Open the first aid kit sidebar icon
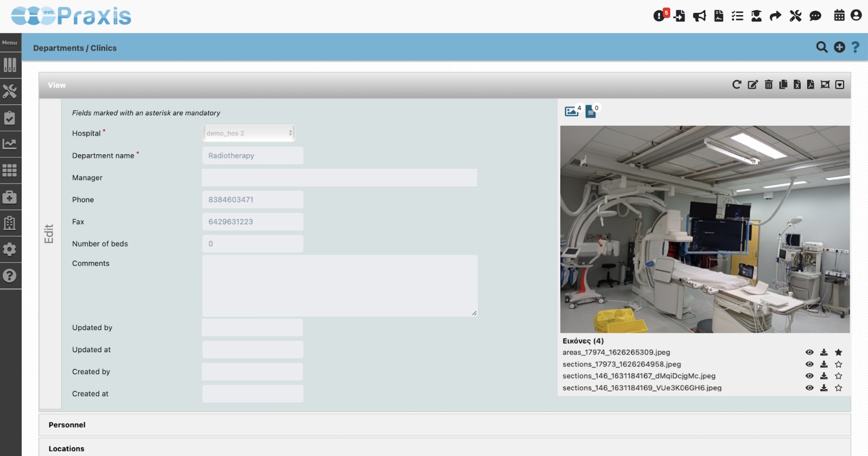Viewport: 868px width, 456px height. [10, 197]
